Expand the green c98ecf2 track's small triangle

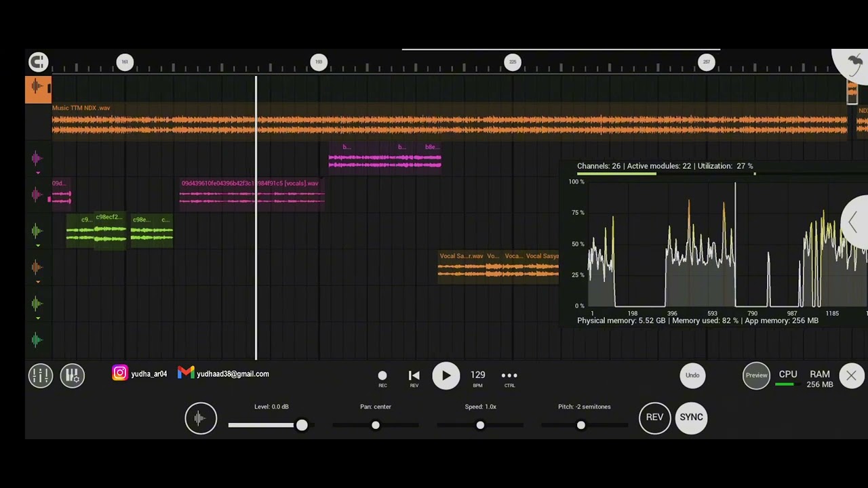coord(38,245)
